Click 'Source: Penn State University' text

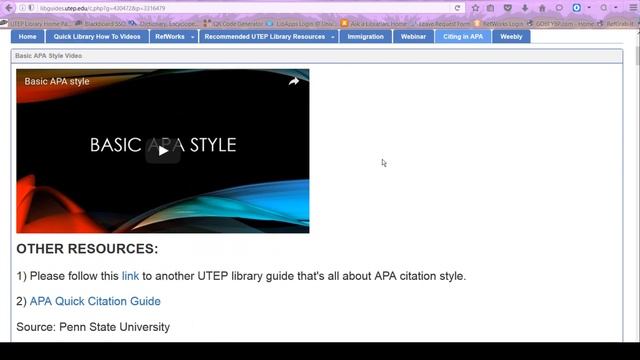click(x=93, y=327)
